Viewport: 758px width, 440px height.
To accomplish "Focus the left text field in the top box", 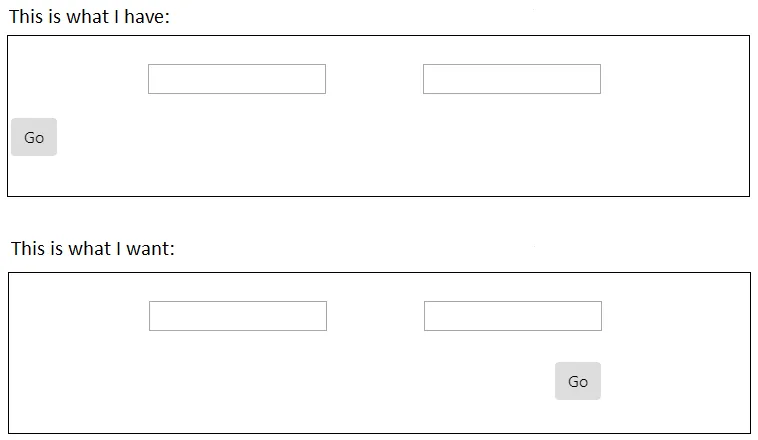I will point(237,79).
